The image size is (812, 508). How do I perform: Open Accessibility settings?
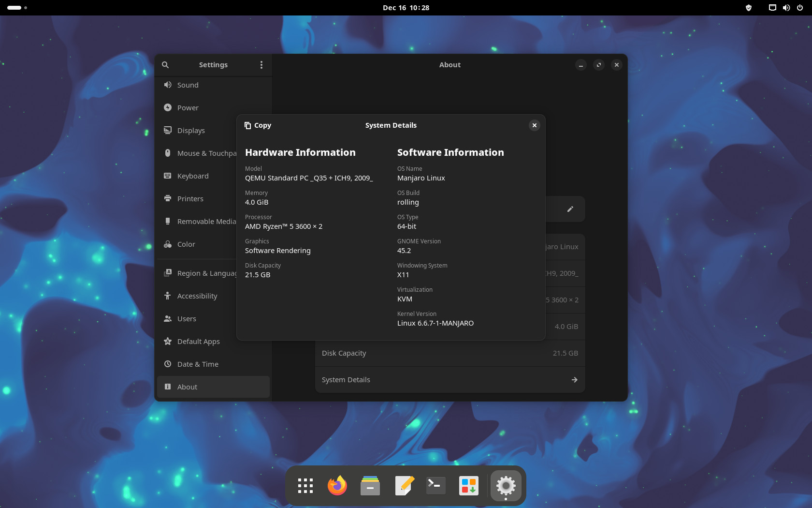[x=197, y=296]
